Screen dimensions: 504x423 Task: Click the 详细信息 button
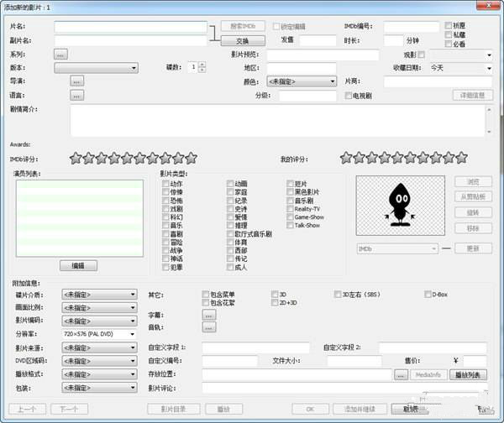click(x=472, y=95)
